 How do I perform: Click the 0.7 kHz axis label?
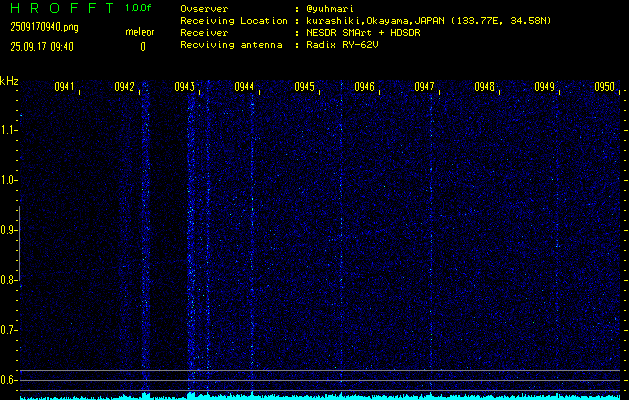tap(8, 330)
